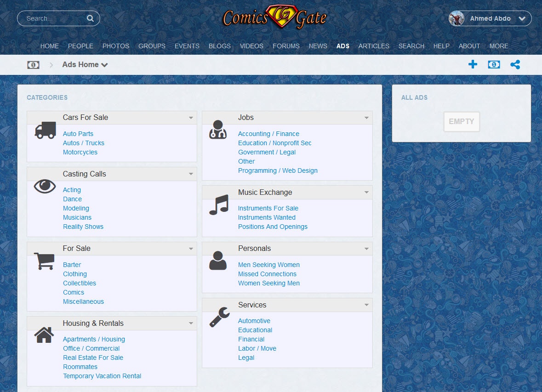Image resolution: width=542 pixels, height=392 pixels.
Task: Click inside the Search input field
Action: pos(51,18)
